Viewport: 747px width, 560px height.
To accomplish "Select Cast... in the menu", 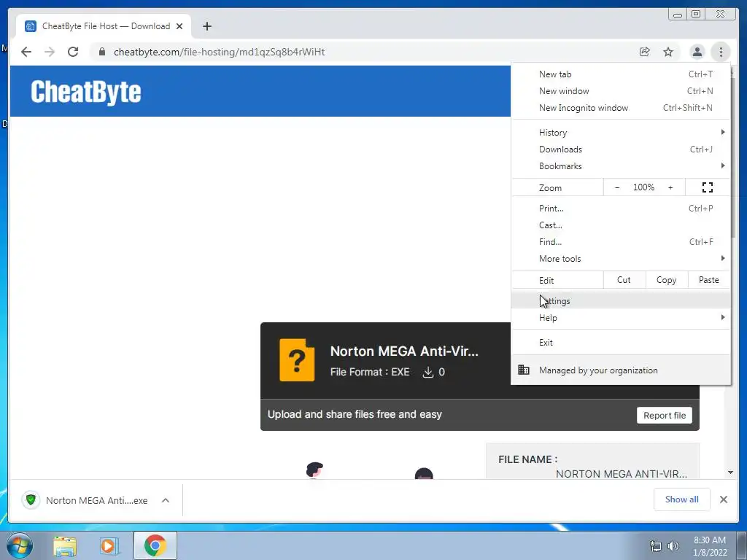I will tap(621, 225).
